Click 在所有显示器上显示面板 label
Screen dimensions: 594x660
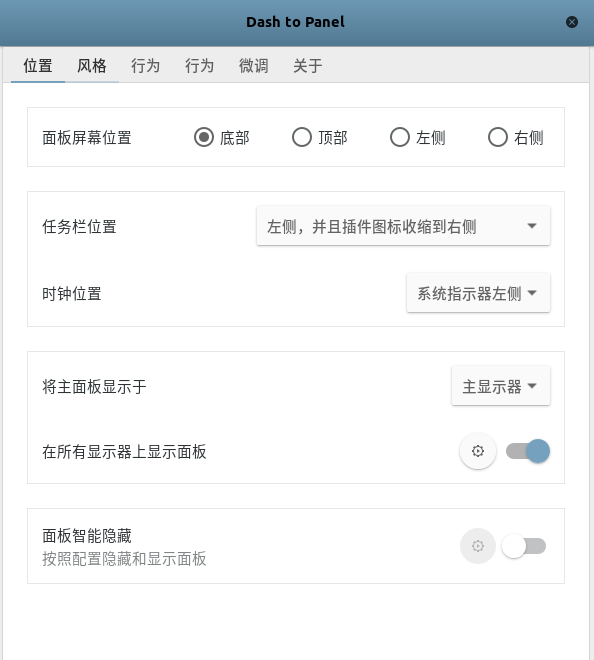[124, 452]
